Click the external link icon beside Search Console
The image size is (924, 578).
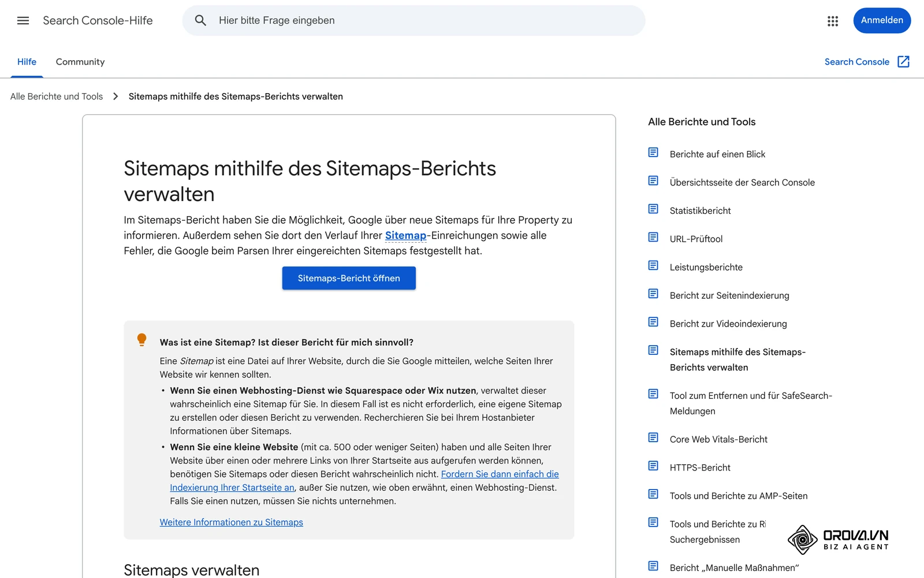coord(904,62)
